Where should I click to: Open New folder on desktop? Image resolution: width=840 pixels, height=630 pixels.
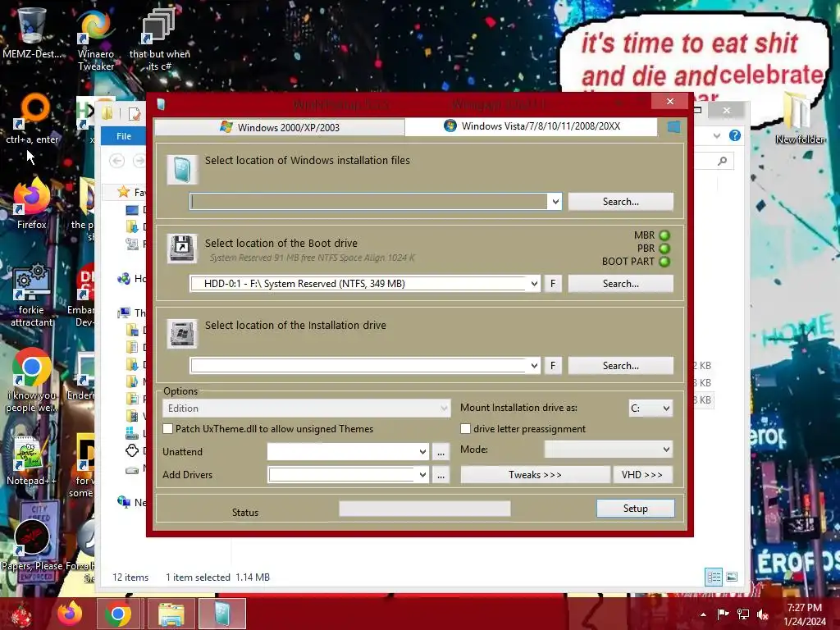(x=799, y=118)
